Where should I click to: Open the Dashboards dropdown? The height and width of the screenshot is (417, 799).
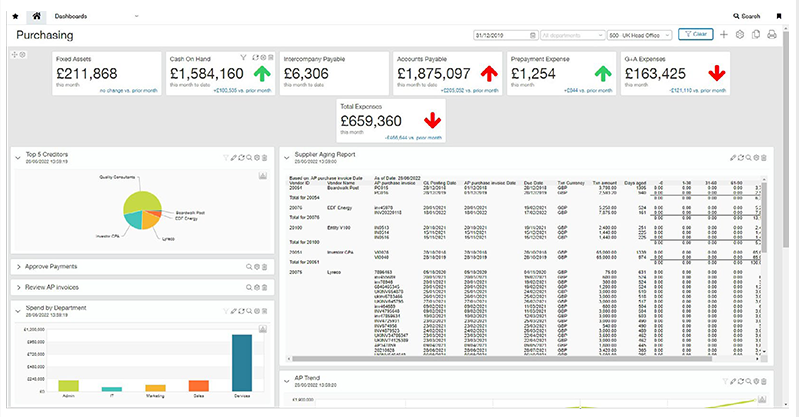pyautogui.click(x=96, y=16)
